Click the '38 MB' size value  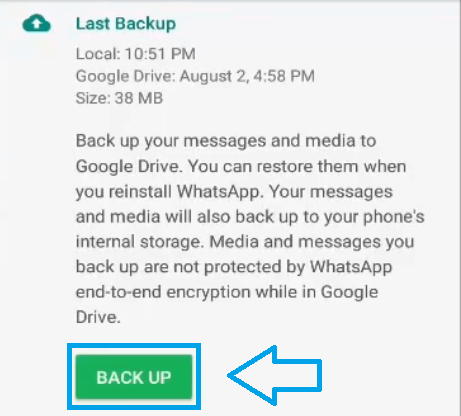139,98
